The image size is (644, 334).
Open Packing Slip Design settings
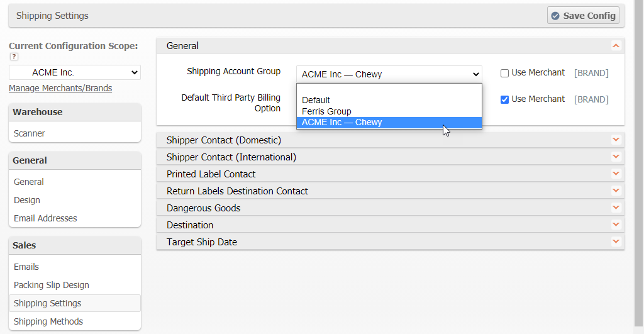52,285
